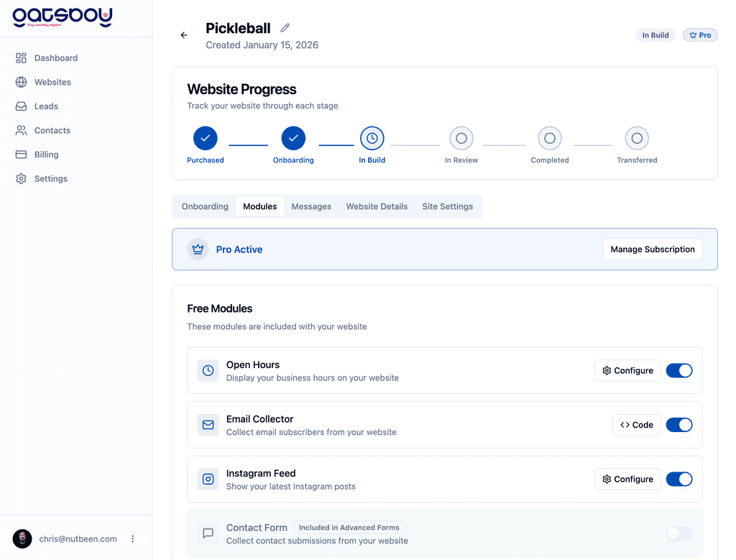736x560 pixels.
Task: Select the In Review step in Website Progress
Action: [x=461, y=138]
